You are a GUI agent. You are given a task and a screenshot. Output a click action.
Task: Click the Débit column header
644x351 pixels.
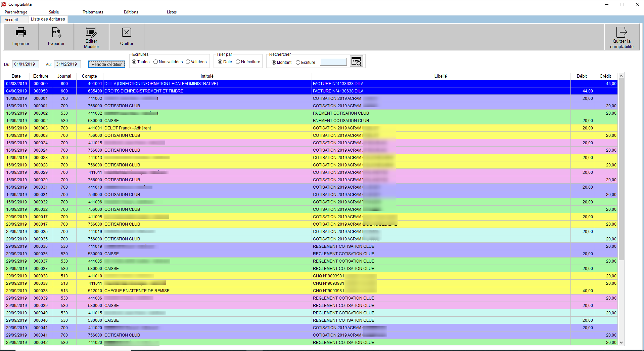point(582,76)
